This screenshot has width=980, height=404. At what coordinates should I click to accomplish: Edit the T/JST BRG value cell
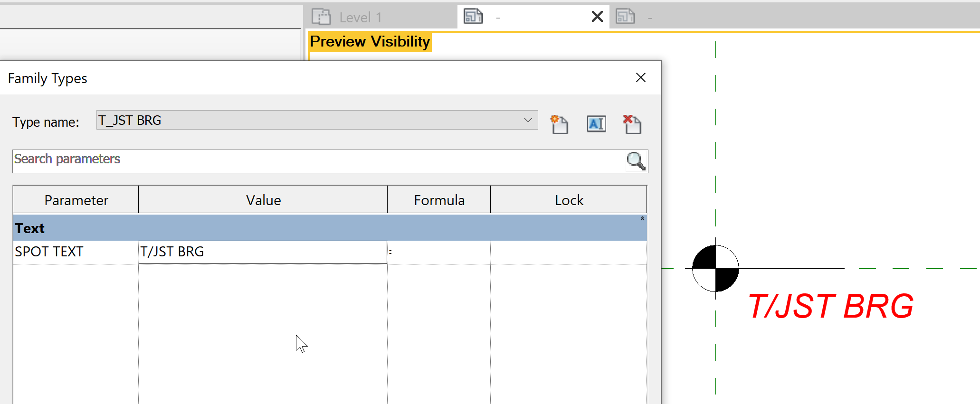[x=262, y=252]
